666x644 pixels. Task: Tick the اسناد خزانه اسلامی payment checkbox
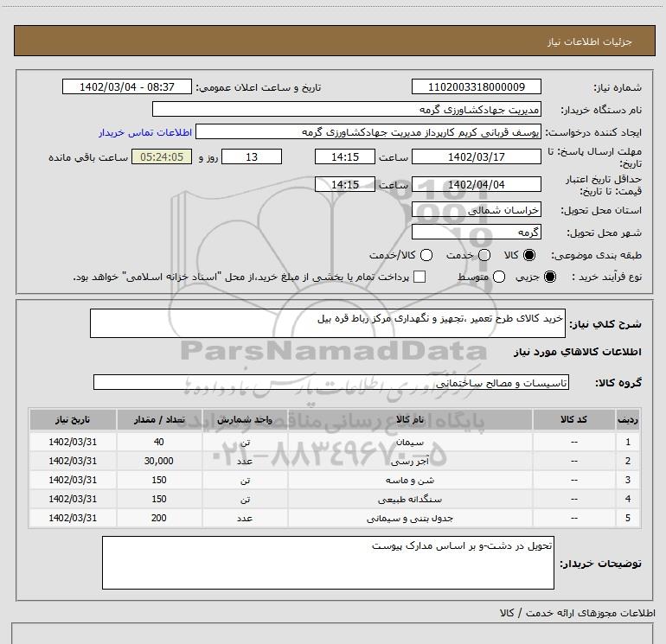pyautogui.click(x=419, y=277)
